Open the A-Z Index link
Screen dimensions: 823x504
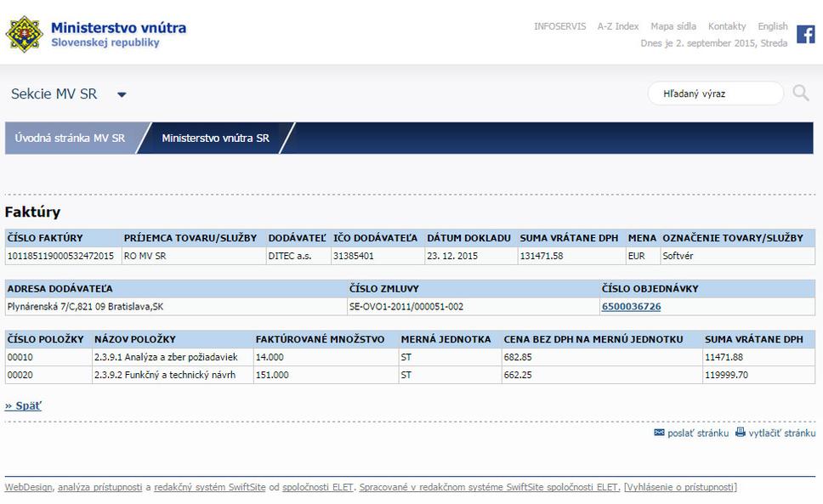[618, 26]
